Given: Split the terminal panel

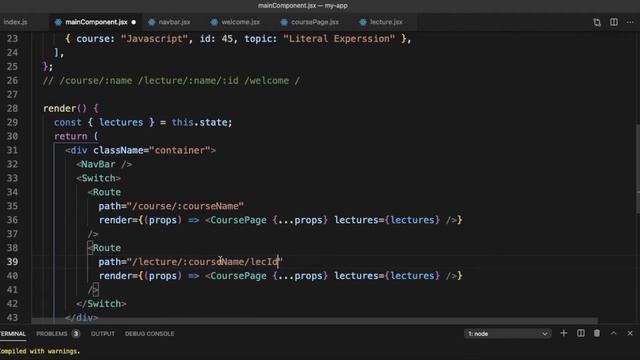Looking at the screenshot, I should (580, 333).
